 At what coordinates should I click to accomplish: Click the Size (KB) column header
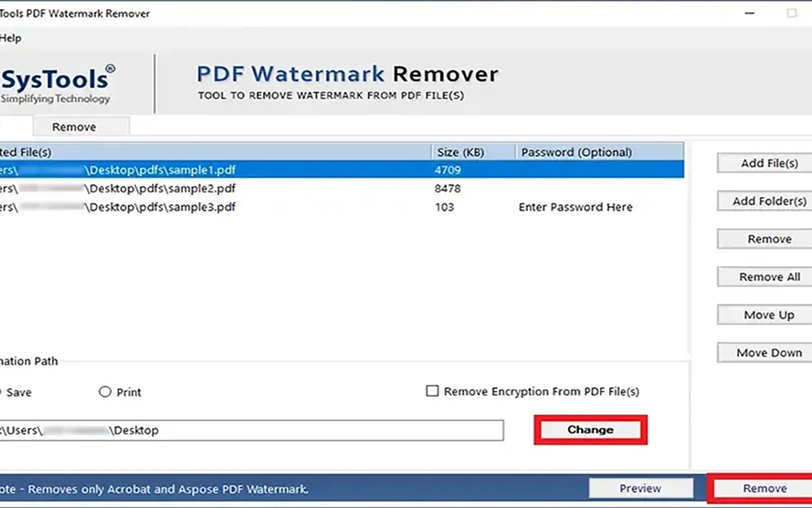pyautogui.click(x=473, y=152)
